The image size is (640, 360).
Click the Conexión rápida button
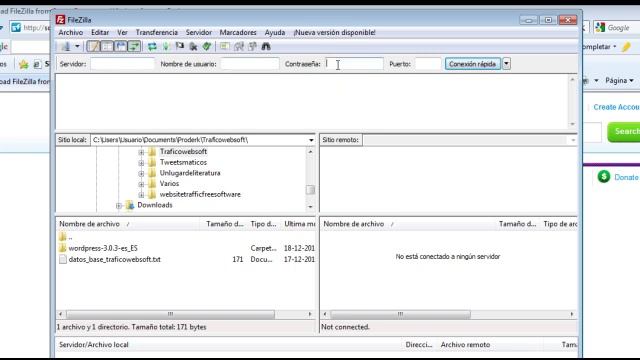coord(473,64)
